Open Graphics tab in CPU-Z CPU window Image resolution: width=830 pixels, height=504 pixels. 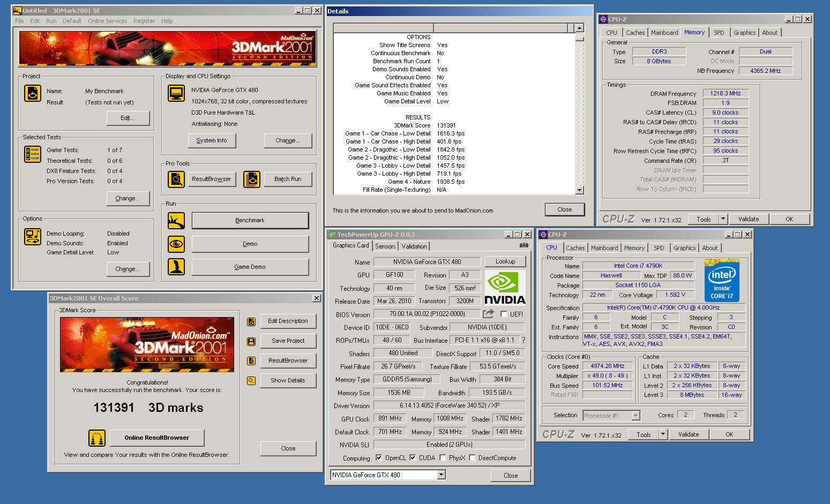click(x=685, y=248)
